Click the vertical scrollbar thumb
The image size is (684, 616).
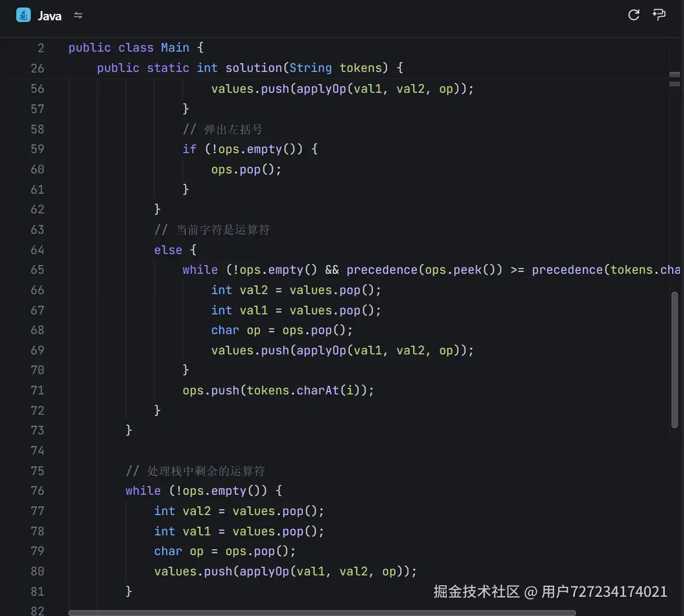674,360
